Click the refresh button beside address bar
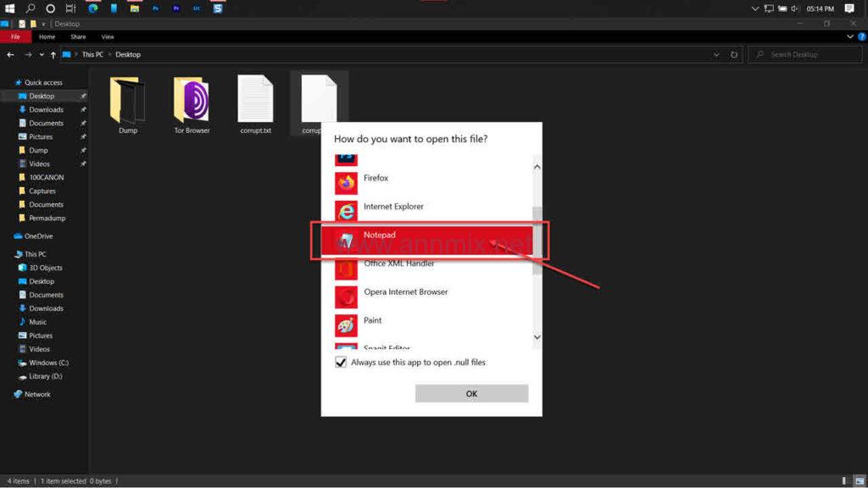The image size is (868, 488). pos(733,55)
